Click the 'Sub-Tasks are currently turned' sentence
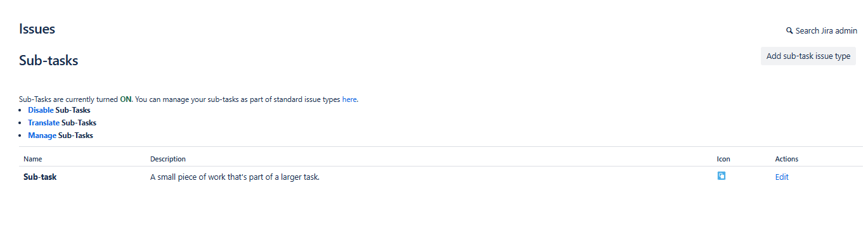Screen dimensions: 868x233 68,99
